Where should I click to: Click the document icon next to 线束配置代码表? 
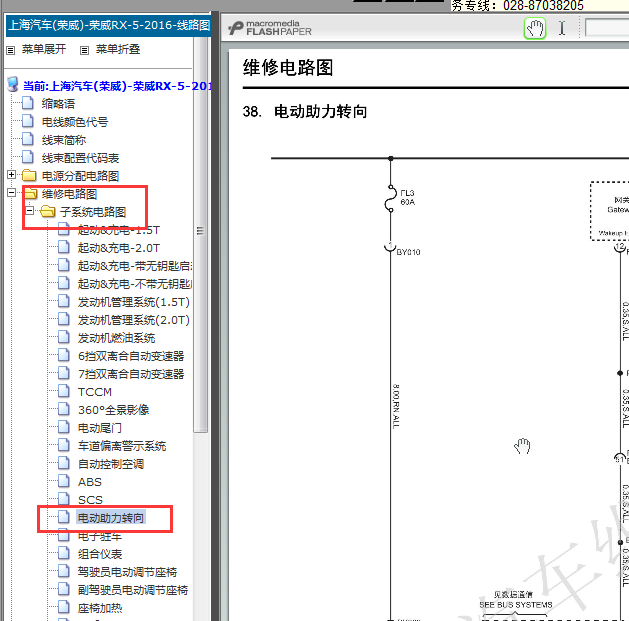click(28, 157)
